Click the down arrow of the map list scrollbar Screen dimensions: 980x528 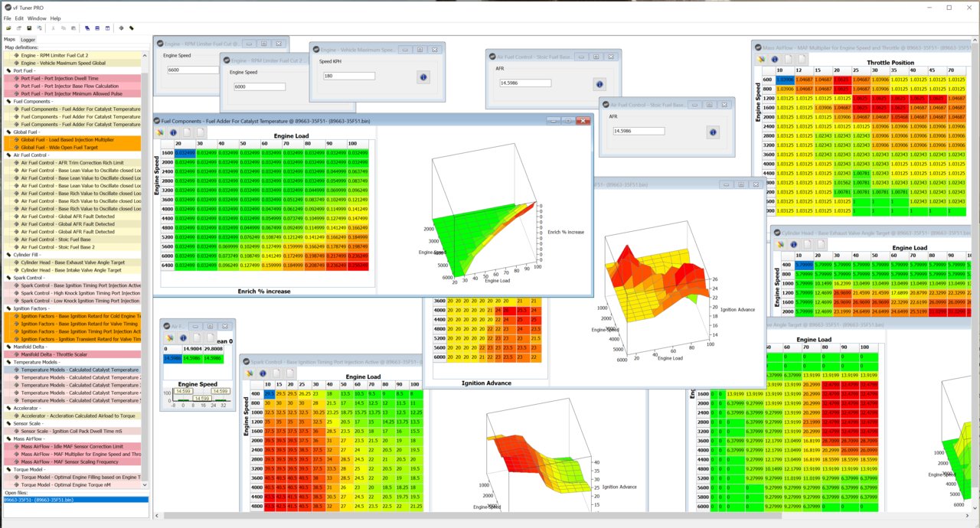click(145, 485)
